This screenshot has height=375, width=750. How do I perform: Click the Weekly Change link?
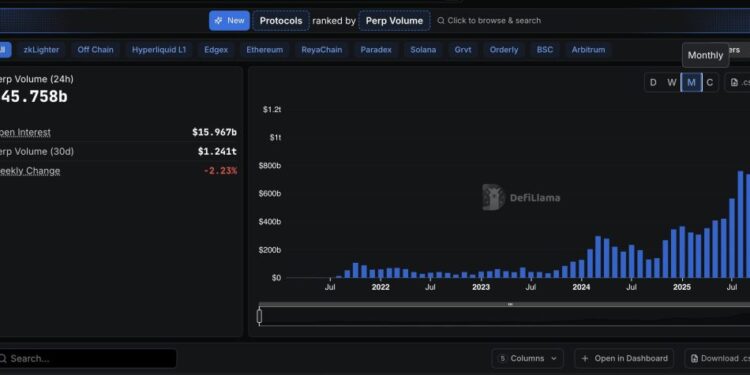click(x=29, y=171)
